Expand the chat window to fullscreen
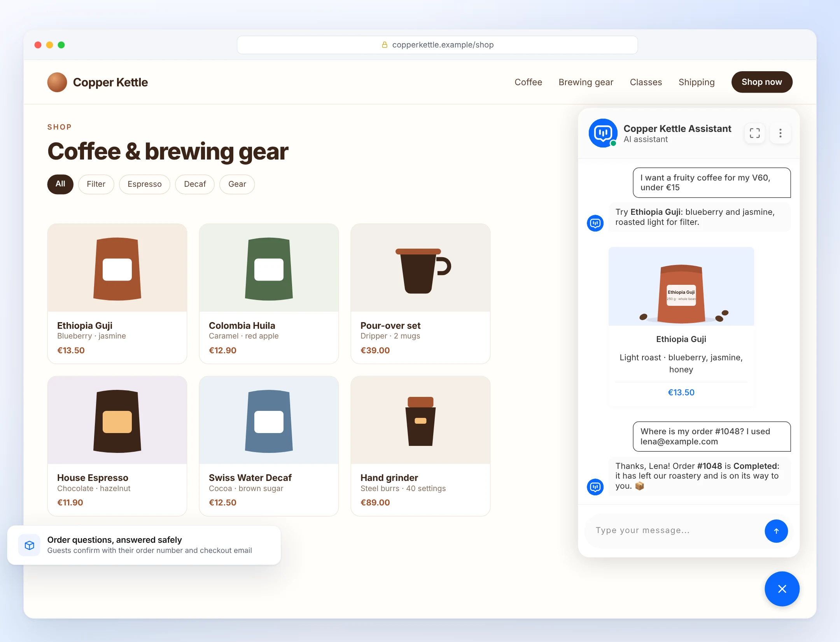Image resolution: width=840 pixels, height=642 pixels. pos(754,133)
